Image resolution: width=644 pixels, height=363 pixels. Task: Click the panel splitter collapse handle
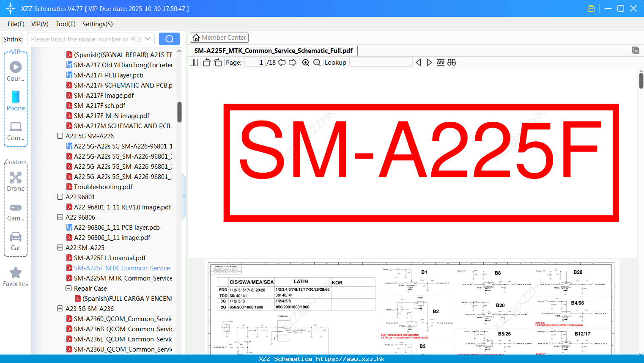click(x=184, y=196)
